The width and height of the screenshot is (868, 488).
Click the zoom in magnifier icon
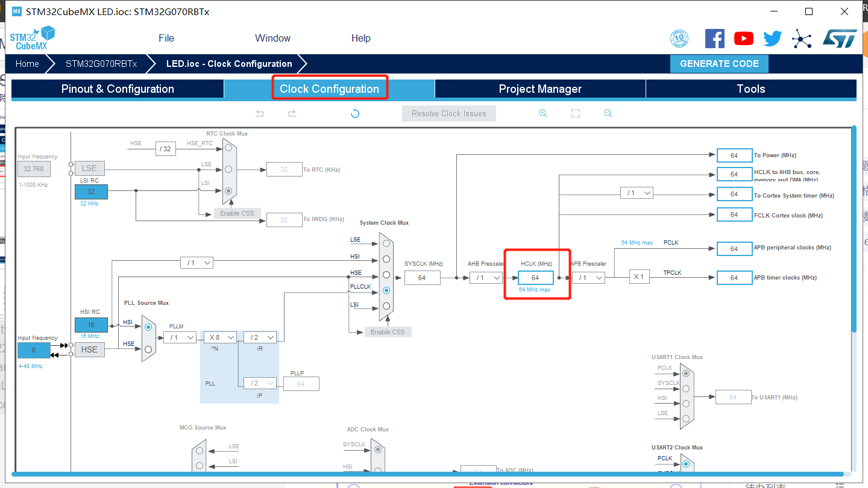coord(543,113)
